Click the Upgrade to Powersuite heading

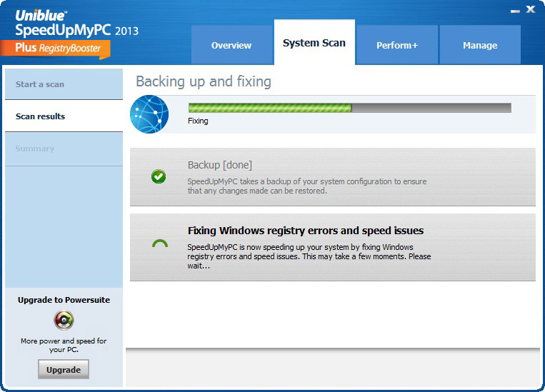(x=64, y=300)
